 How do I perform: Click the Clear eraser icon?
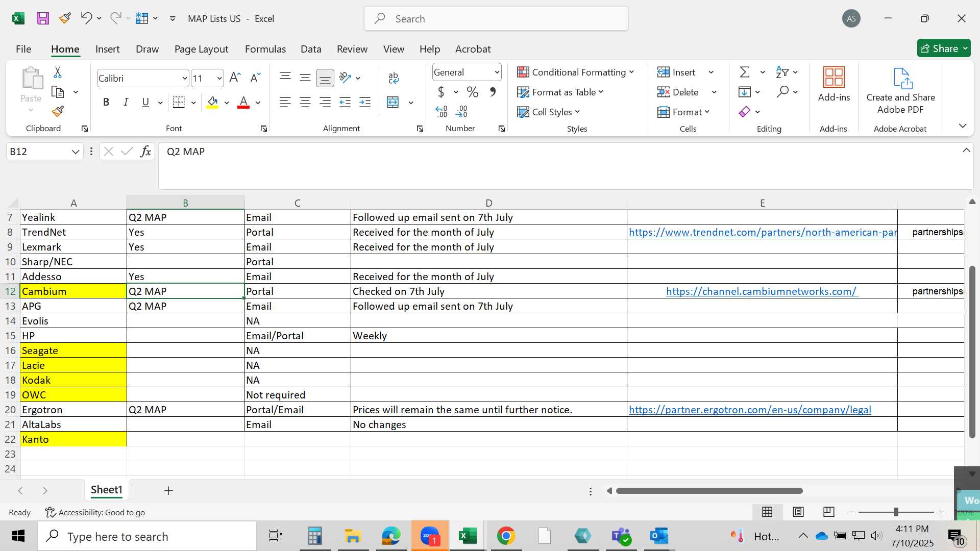point(745,112)
